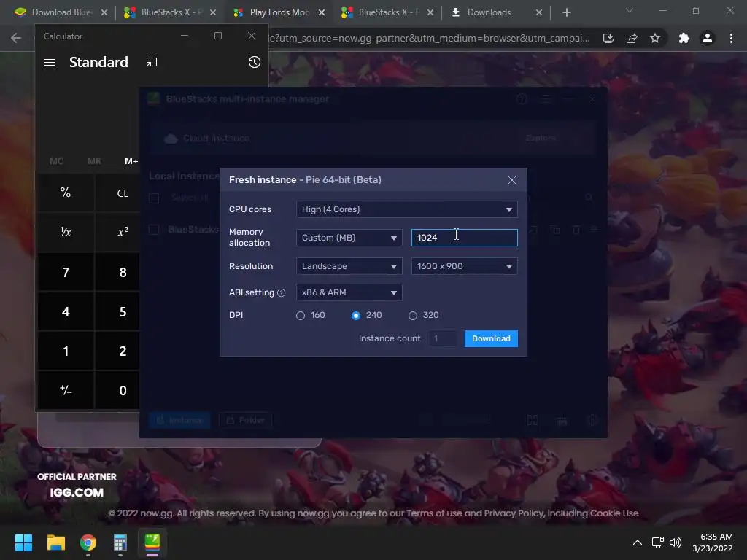
Task: Bookmark this page with star icon
Action: point(655,38)
